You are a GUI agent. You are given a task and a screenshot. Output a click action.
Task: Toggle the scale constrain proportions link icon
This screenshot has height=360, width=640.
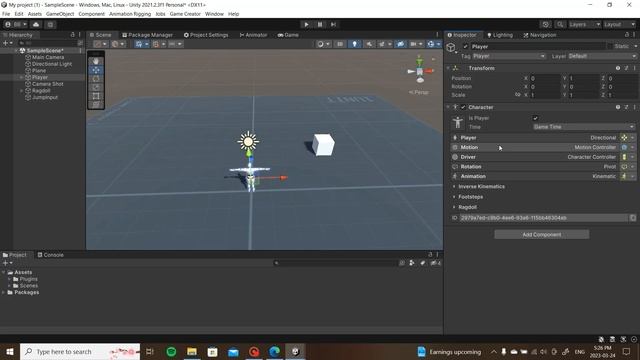coord(518,95)
